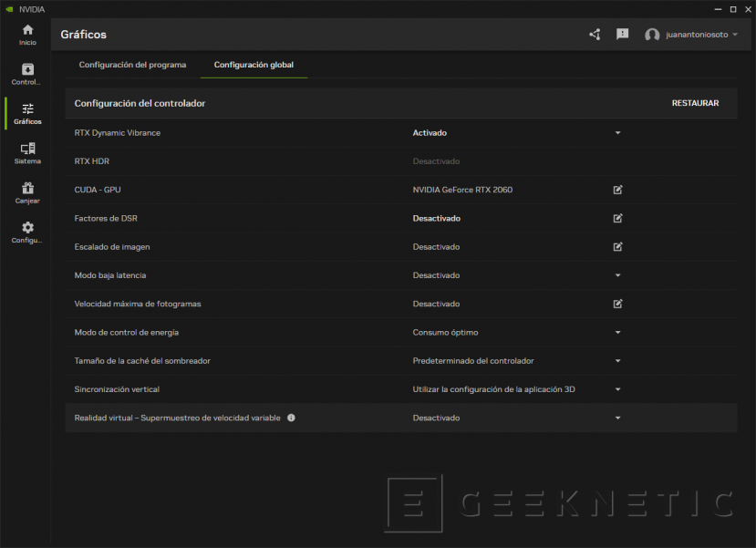Expand Tamaño de la caché del sombreador dropdown
Image resolution: width=756 pixels, height=548 pixels.
[617, 361]
